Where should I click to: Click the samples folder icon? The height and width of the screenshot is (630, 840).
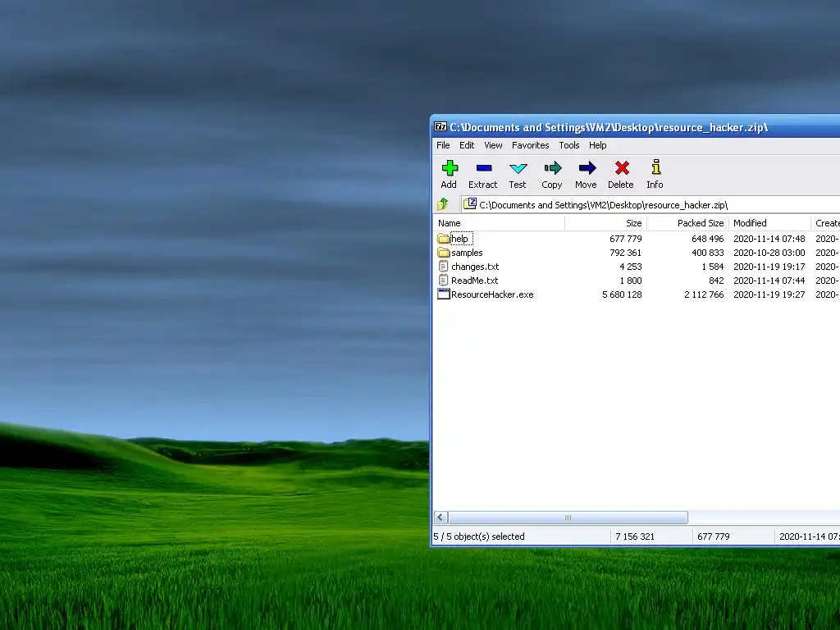(x=443, y=253)
